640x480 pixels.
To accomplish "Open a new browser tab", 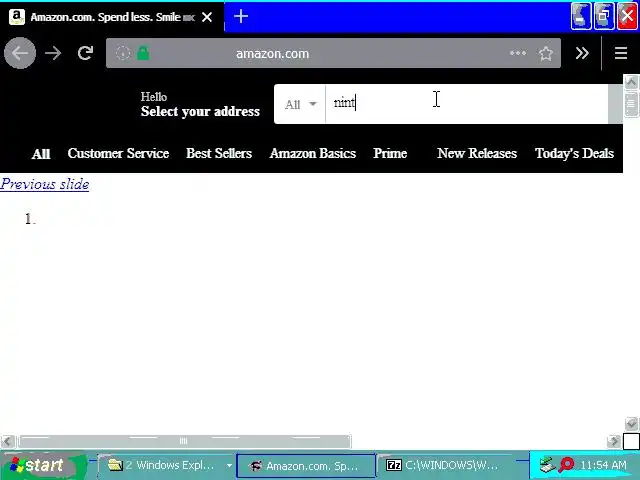I will tap(241, 16).
